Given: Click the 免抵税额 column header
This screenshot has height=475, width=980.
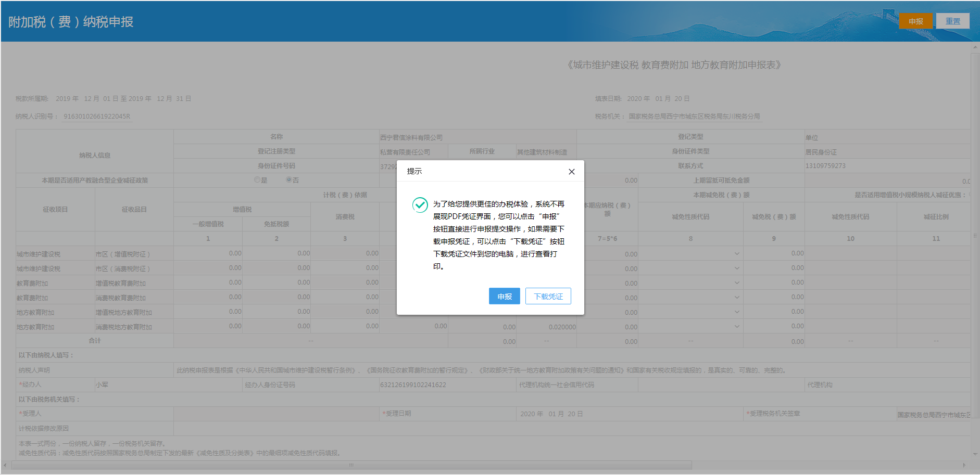Looking at the screenshot, I should tap(277, 224).
